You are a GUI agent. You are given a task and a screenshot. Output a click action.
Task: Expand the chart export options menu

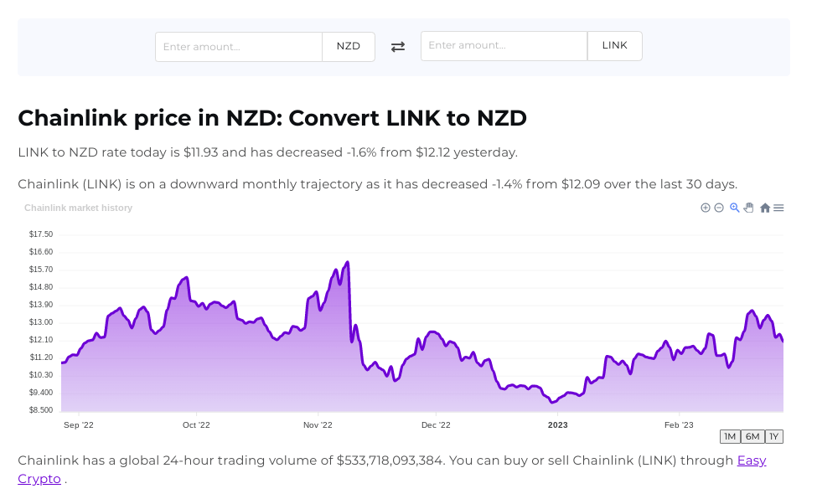pyautogui.click(x=778, y=208)
